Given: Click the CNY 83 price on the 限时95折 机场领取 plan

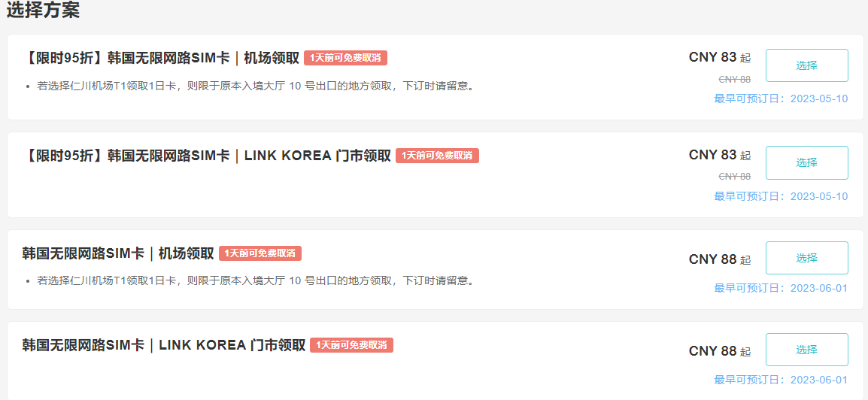Looking at the screenshot, I should [x=713, y=57].
